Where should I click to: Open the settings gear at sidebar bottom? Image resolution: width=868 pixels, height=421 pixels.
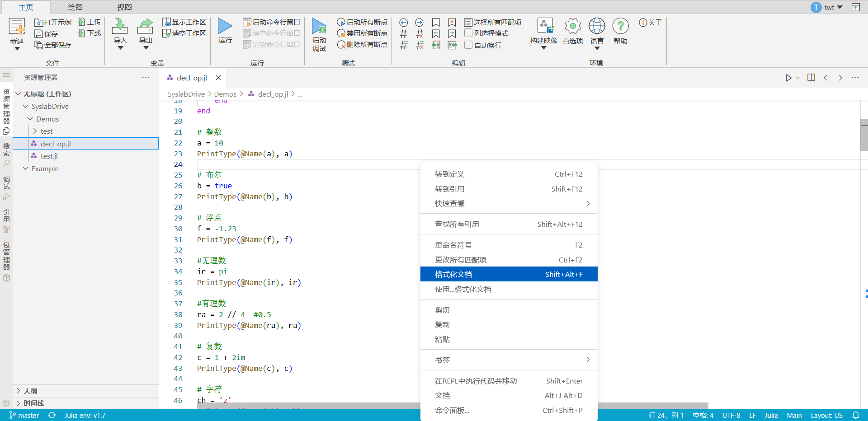point(6,403)
